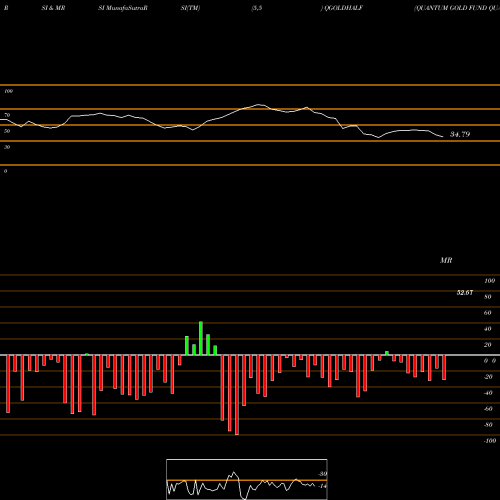Click the deepest red bar in MR histogram
Viewport: 500px width, 500px height.
coord(237,395)
